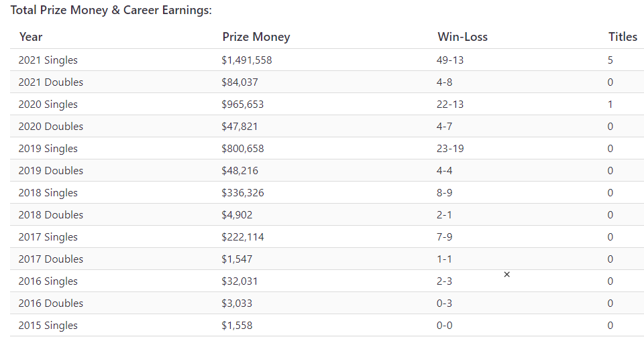Click the Total Prize Money & Career Earnings heading
Image resolution: width=644 pixels, height=337 pixels.
tap(111, 10)
